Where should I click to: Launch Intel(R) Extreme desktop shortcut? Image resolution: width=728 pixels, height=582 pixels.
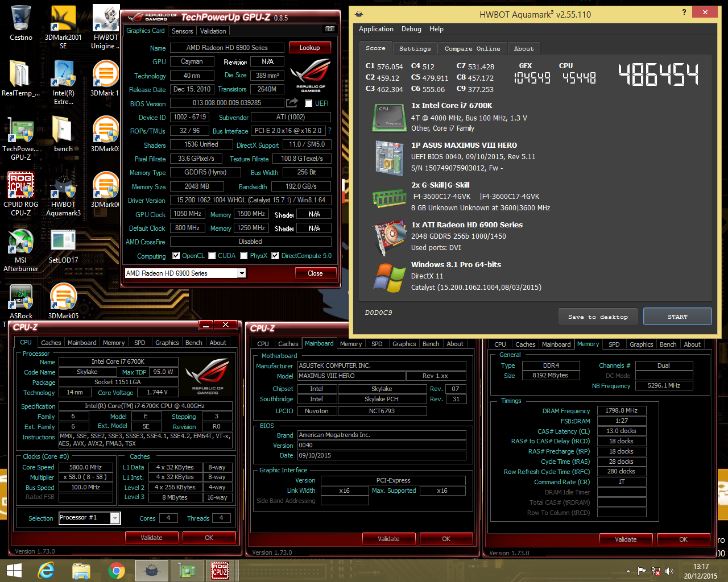click(63, 82)
